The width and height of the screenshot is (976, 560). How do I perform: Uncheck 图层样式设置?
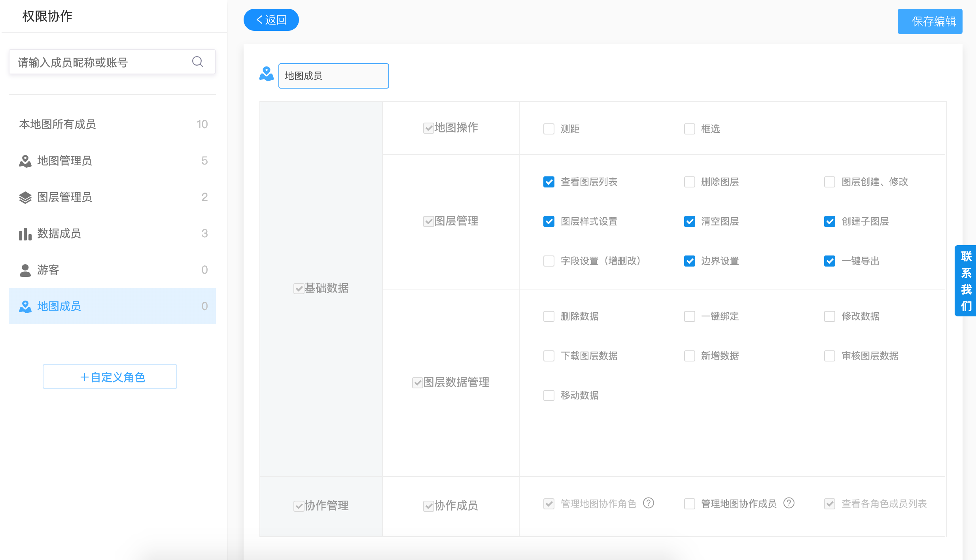[549, 221]
